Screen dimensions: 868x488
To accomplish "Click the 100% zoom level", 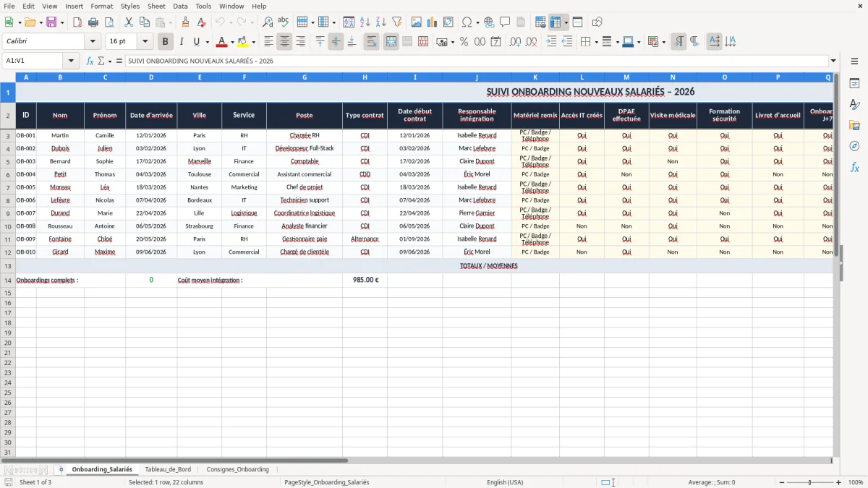I will click(x=855, y=482).
